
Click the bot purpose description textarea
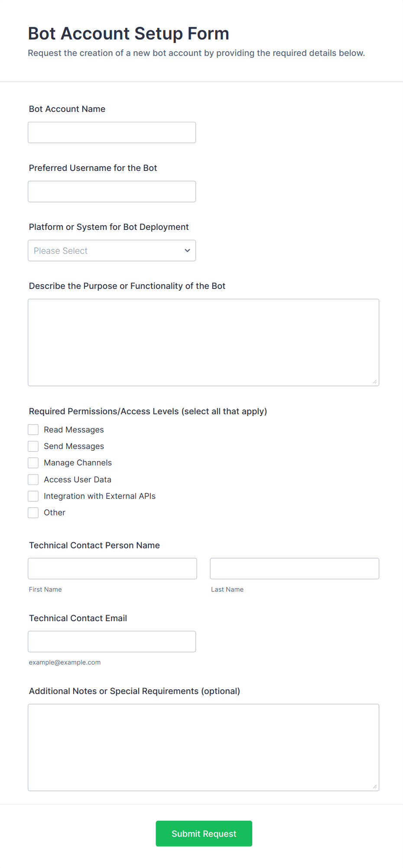point(203,342)
